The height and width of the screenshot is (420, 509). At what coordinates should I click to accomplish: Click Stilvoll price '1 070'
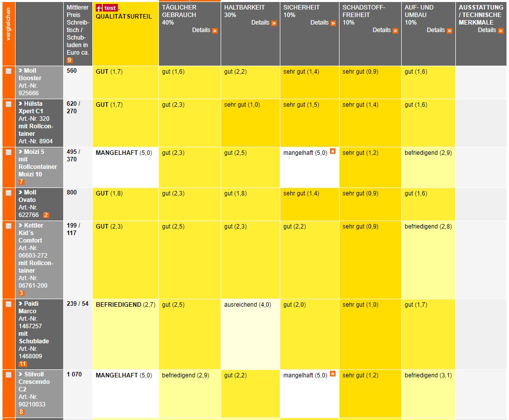pos(74,374)
